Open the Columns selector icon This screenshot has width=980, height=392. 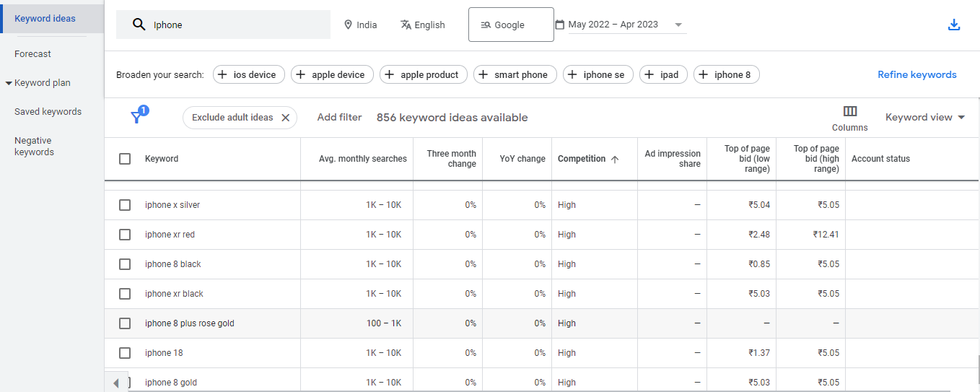point(849,111)
